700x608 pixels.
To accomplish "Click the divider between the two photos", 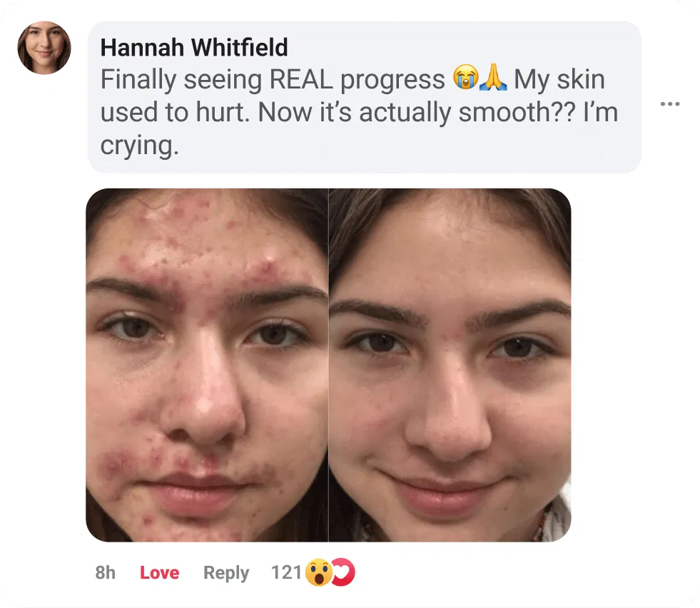I will [x=328, y=365].
